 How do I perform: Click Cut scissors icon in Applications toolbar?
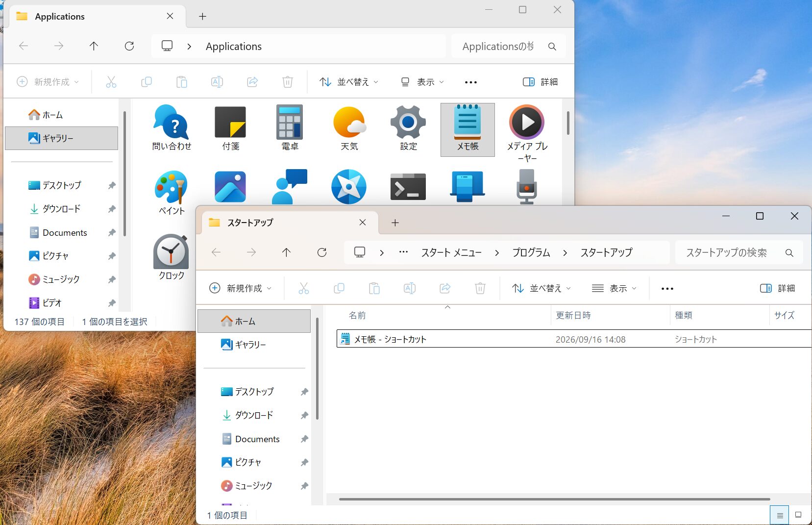click(111, 82)
